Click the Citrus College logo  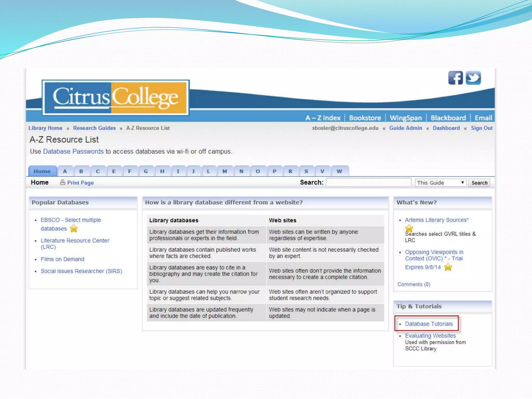[116, 97]
